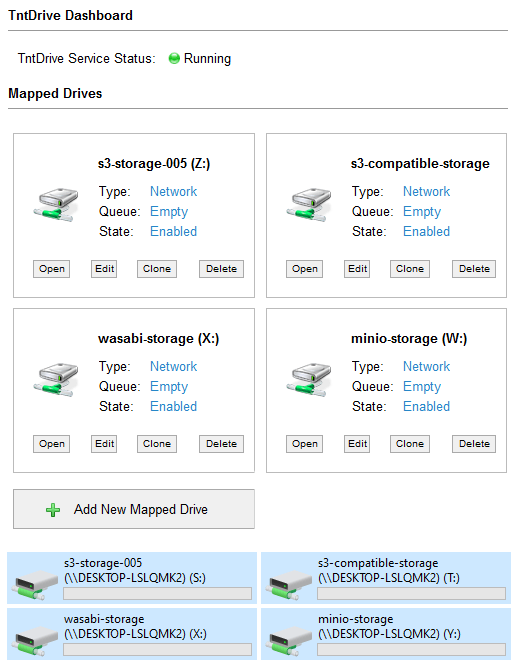Click Network type link of wasabi-storage (X:)

173,366
